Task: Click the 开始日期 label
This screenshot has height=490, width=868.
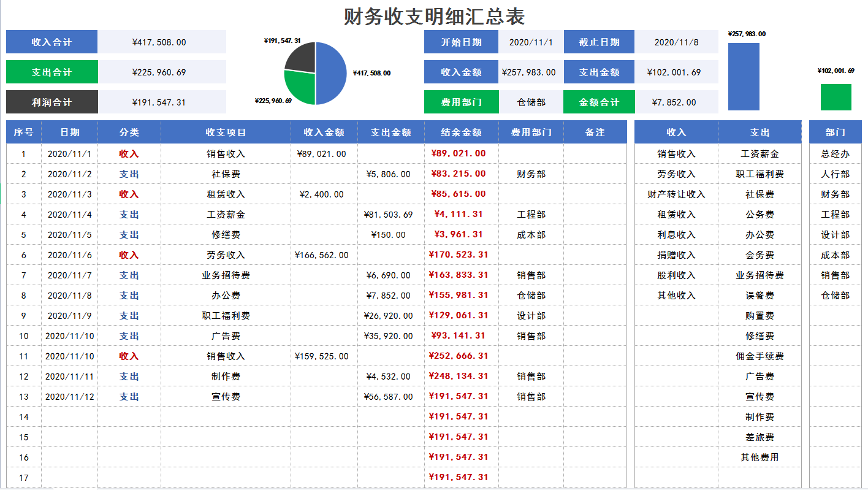Action: coord(461,42)
